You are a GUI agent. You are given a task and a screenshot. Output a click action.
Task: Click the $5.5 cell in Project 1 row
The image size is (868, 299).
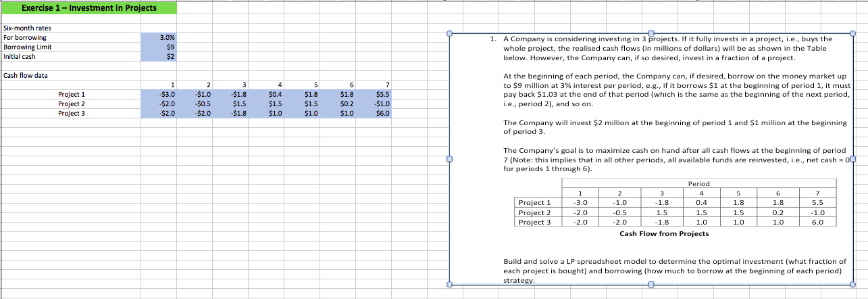(373, 95)
